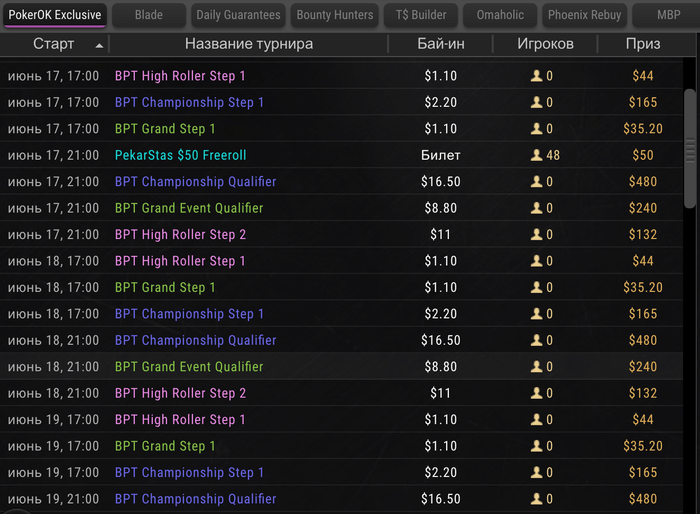Switch to the Blade tab

point(148,15)
